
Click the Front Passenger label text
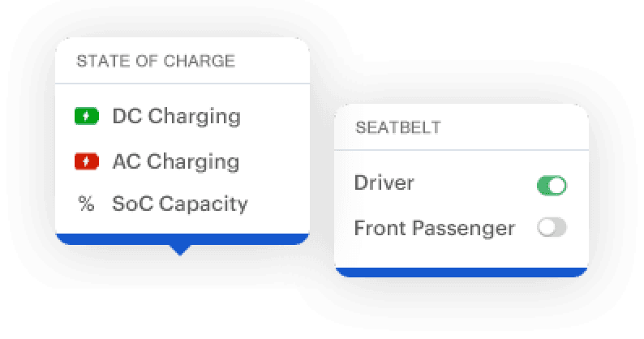(x=435, y=228)
